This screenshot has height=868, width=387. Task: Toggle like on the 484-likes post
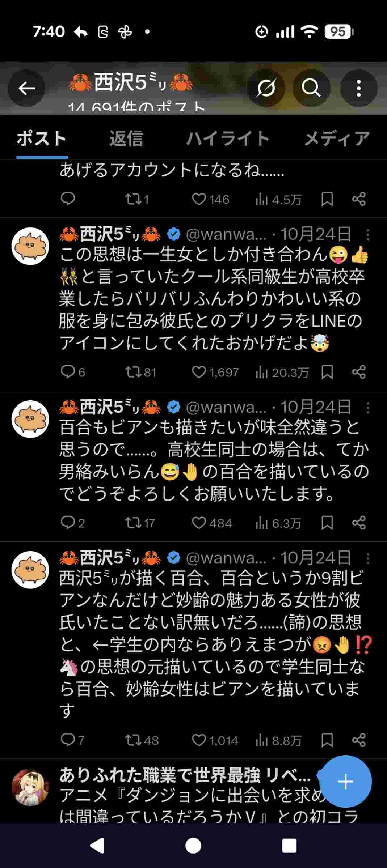click(199, 523)
